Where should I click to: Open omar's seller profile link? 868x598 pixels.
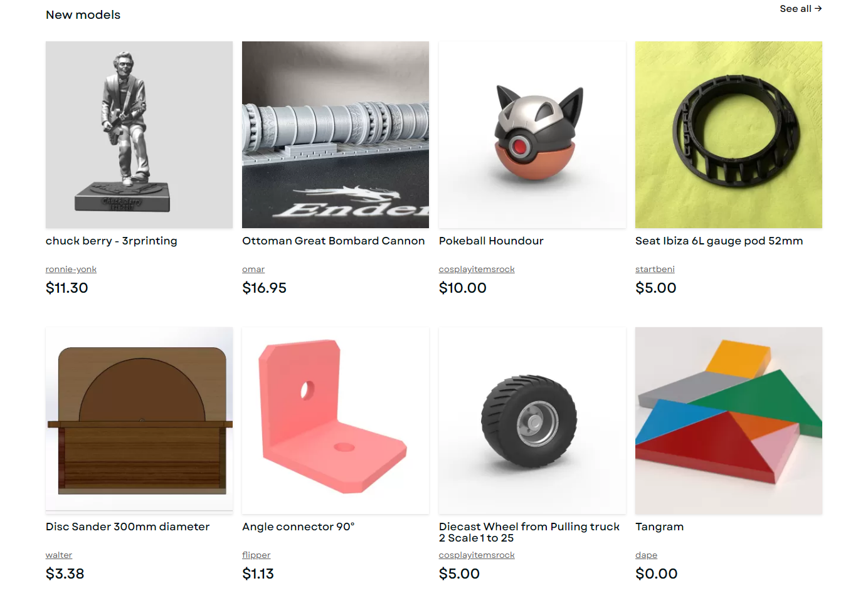tap(253, 269)
